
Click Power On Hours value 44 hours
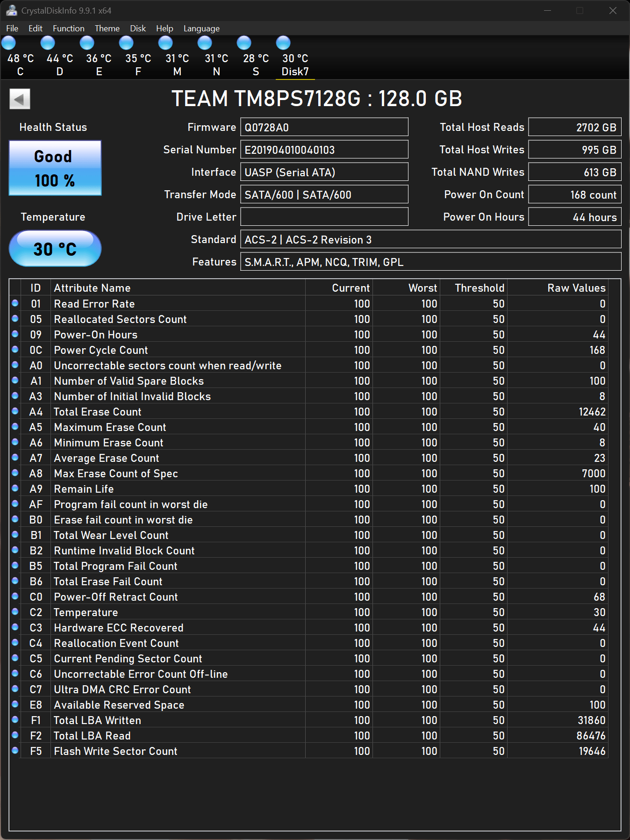click(x=575, y=216)
